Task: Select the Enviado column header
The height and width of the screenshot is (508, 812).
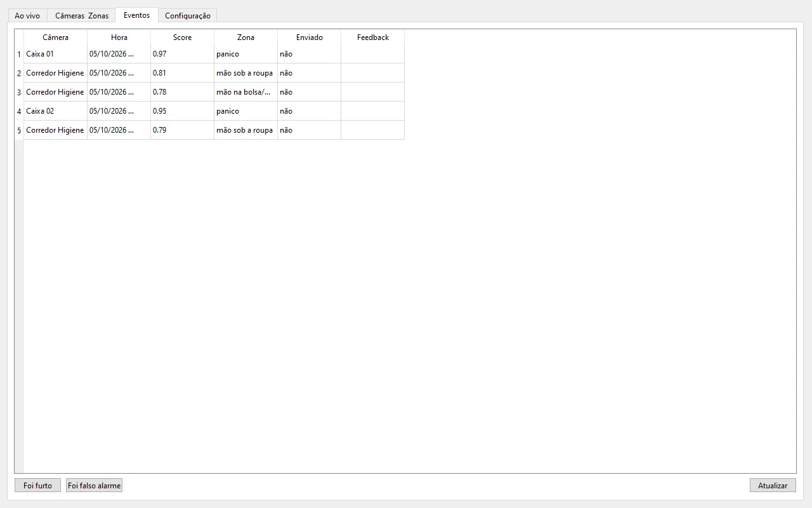Action: point(309,37)
